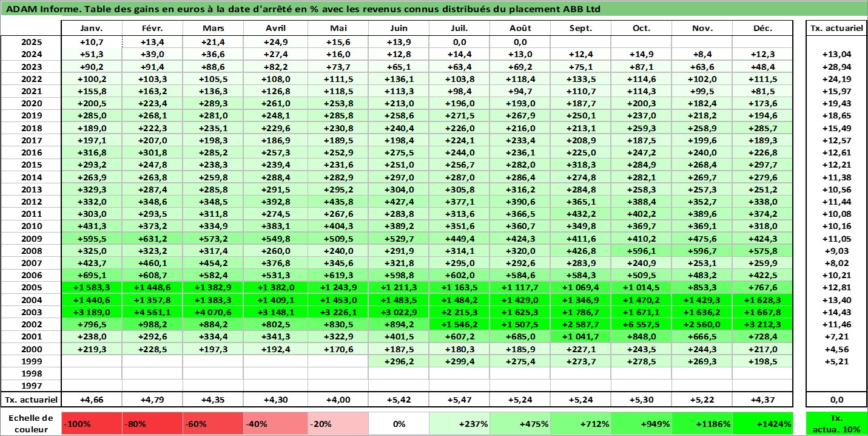The image size is (868, 436).
Task: Click the -60% color scale swatch
Action: pyautogui.click(x=213, y=423)
